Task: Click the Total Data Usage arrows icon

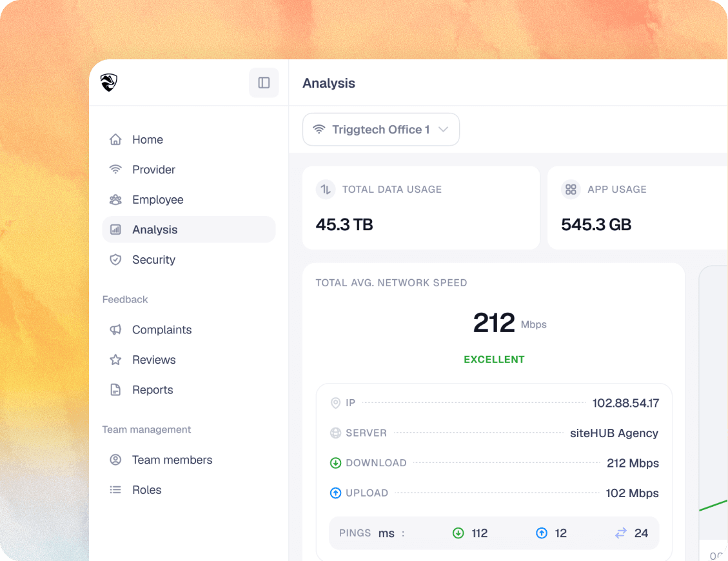Action: click(x=326, y=190)
